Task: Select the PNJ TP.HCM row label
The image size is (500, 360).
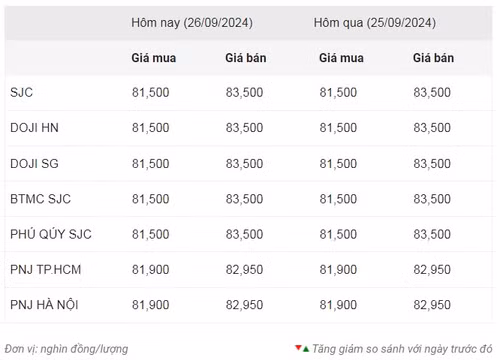Action: click(46, 270)
